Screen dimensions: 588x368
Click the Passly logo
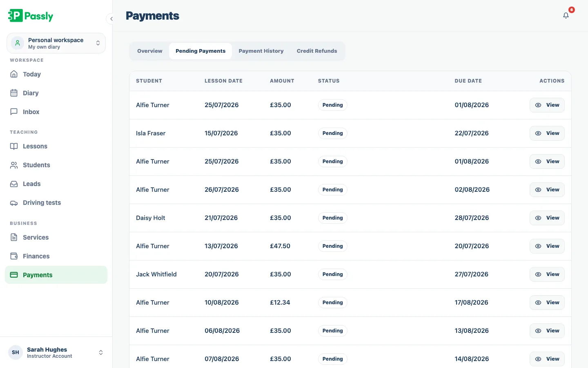pyautogui.click(x=31, y=16)
